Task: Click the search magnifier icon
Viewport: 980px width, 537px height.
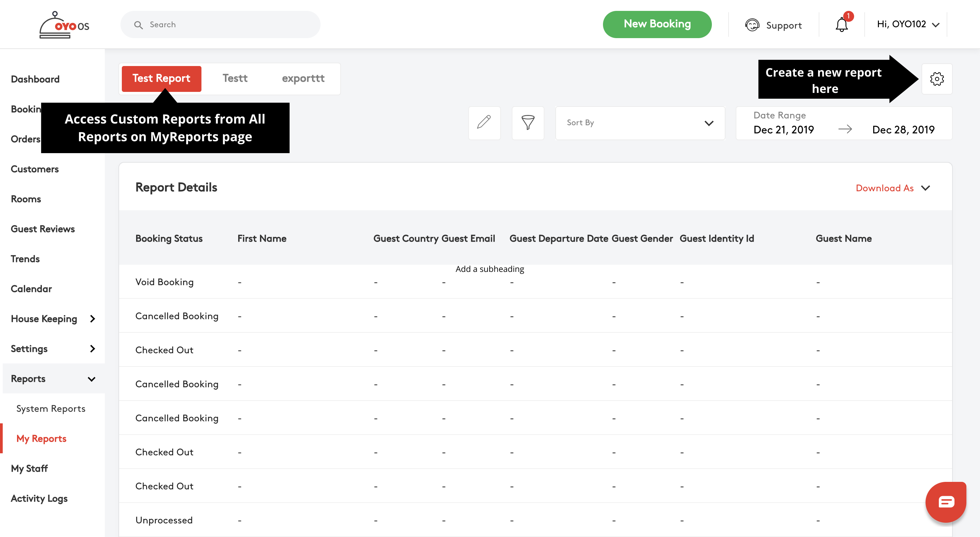Action: click(x=138, y=25)
